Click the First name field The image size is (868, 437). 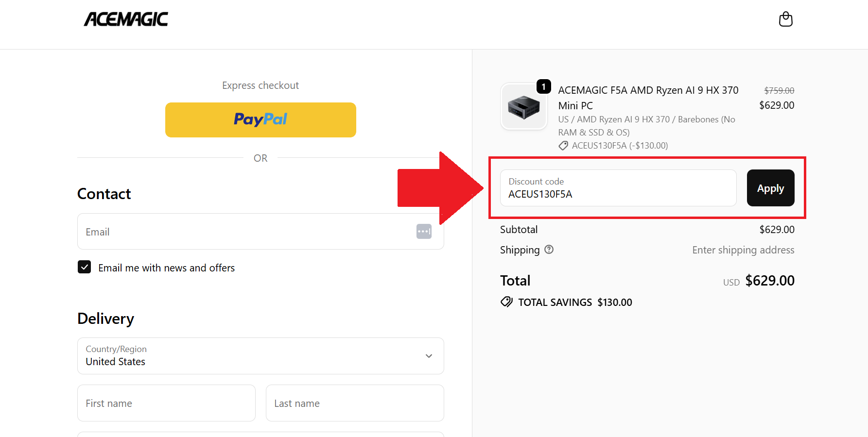(x=166, y=403)
